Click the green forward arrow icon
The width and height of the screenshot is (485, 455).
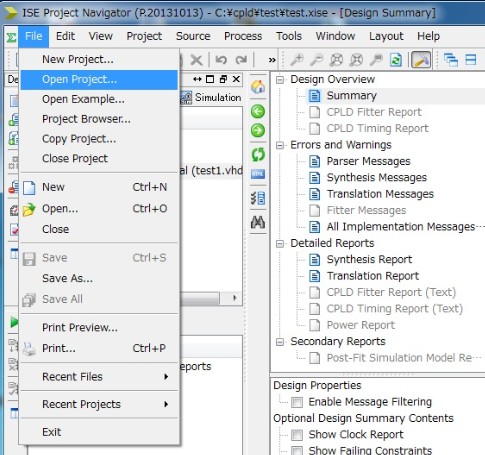point(258,130)
